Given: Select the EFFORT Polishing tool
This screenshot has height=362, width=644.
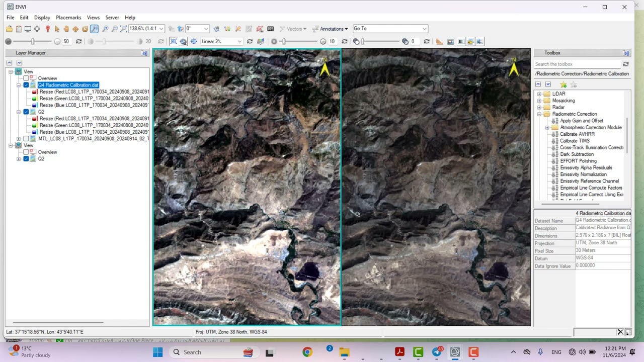Looking at the screenshot, I should 578,161.
